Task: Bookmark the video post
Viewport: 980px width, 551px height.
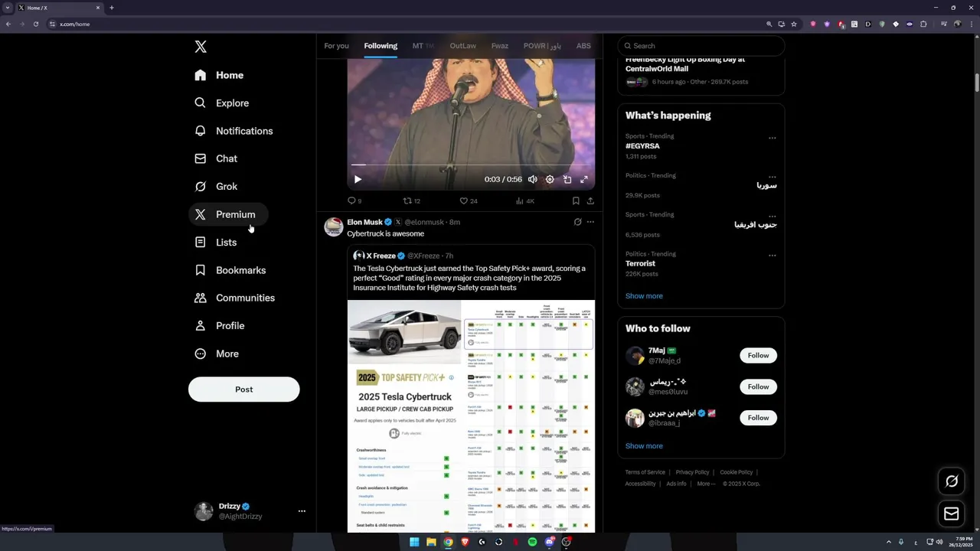Action: 576,201
